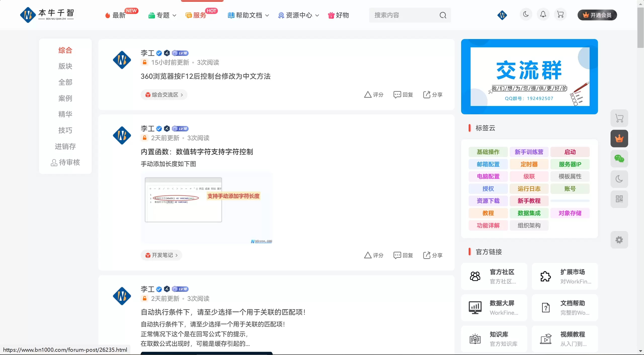Screen dimensions: 644x355
Task: Click the 服务器IP tag
Action: [x=570, y=164]
